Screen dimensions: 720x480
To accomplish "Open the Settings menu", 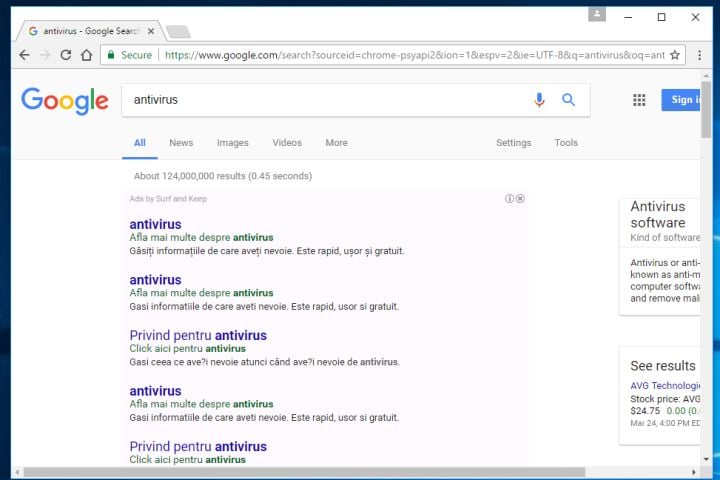I will pyautogui.click(x=513, y=143).
